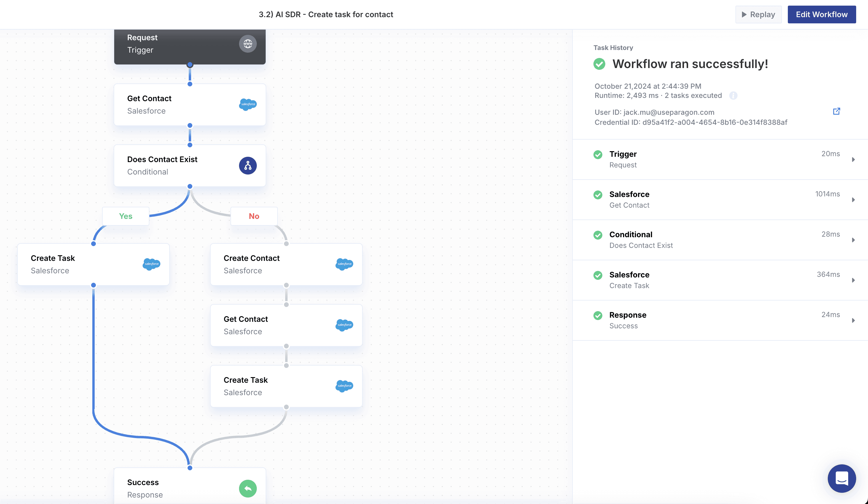The image size is (868, 504).
Task: Expand the Salesforce Create Task history arrow
Action: pos(853,280)
